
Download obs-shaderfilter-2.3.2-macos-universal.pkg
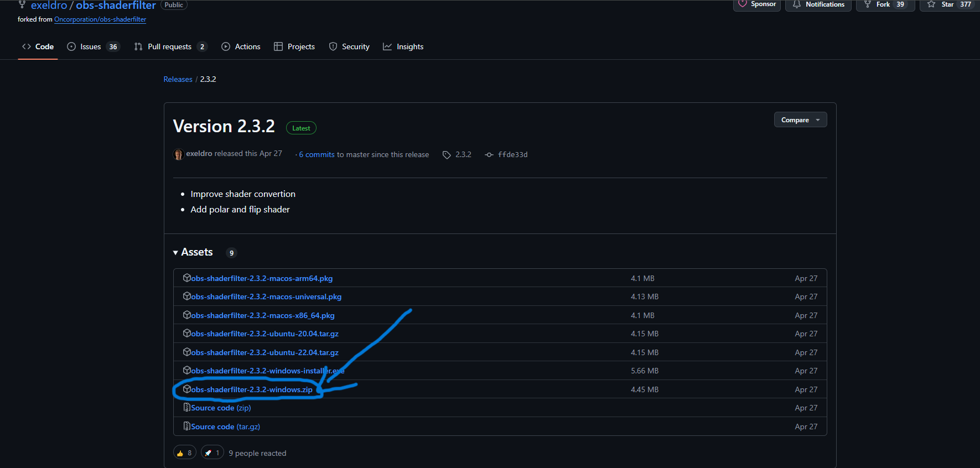pyautogui.click(x=266, y=297)
